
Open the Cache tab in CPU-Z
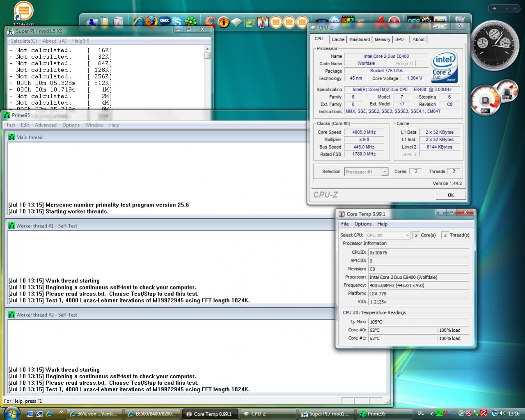(x=338, y=39)
